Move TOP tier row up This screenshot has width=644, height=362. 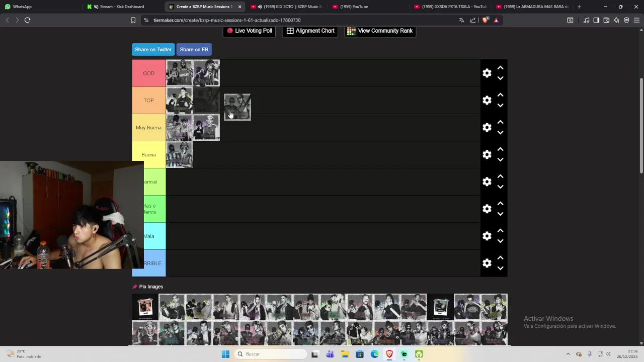tap(500, 95)
